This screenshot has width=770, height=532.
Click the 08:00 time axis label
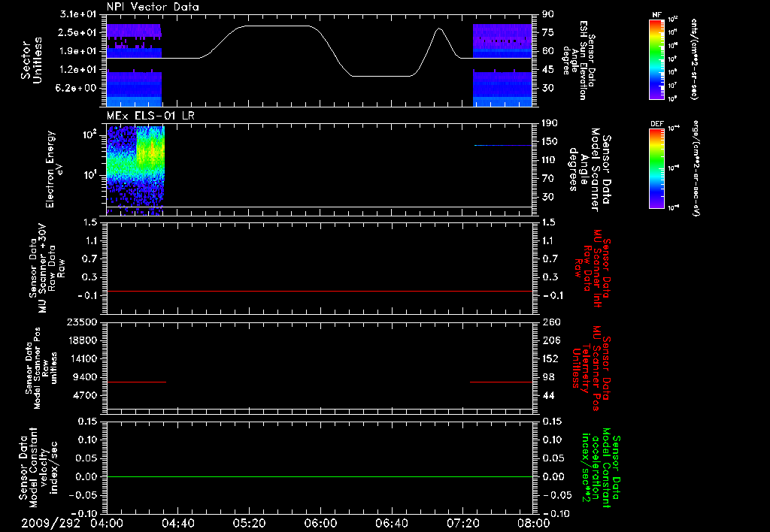tap(534, 523)
